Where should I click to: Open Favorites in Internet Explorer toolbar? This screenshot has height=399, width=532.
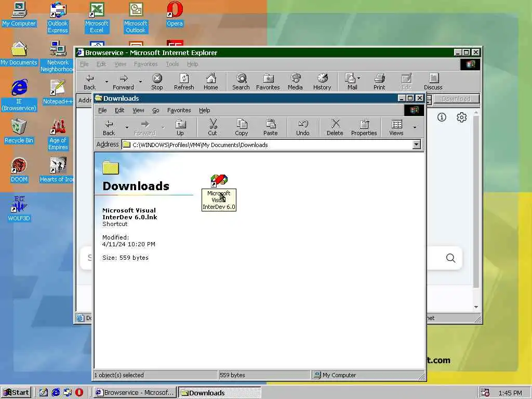point(268,82)
